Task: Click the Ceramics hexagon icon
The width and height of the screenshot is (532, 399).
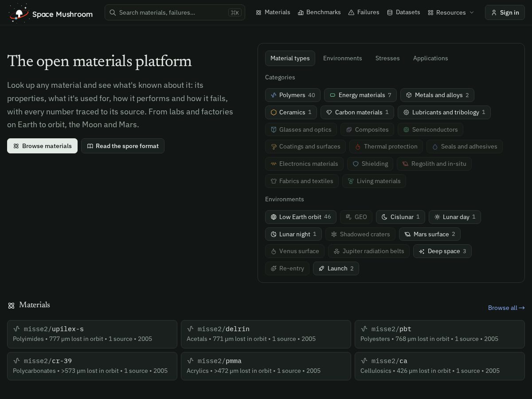Action: [274, 112]
